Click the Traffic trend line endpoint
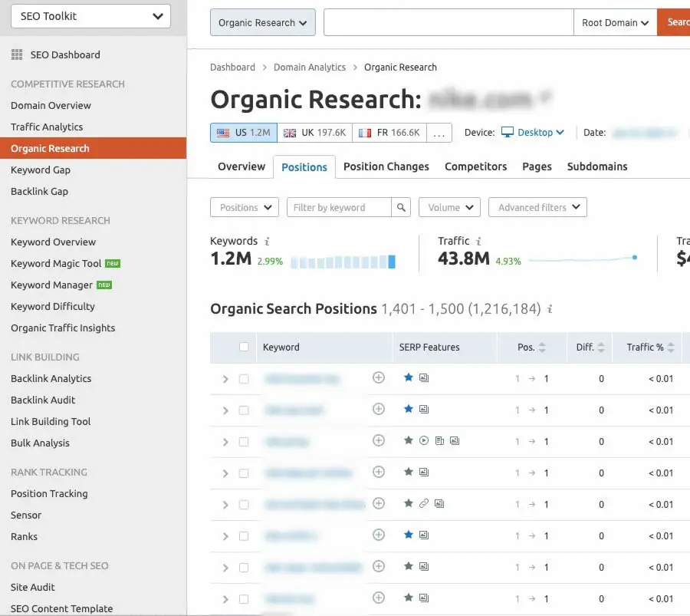 635,257
